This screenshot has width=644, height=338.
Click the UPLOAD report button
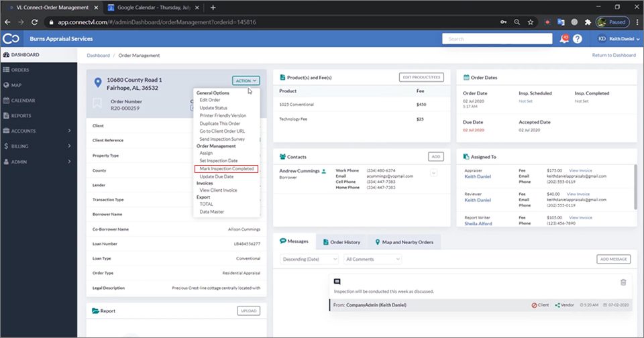pos(248,311)
